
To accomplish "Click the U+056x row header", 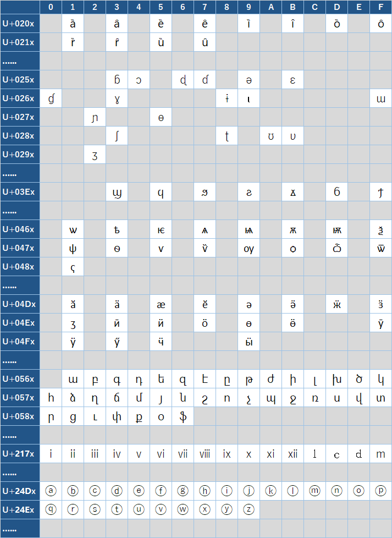I will tap(20, 379).
